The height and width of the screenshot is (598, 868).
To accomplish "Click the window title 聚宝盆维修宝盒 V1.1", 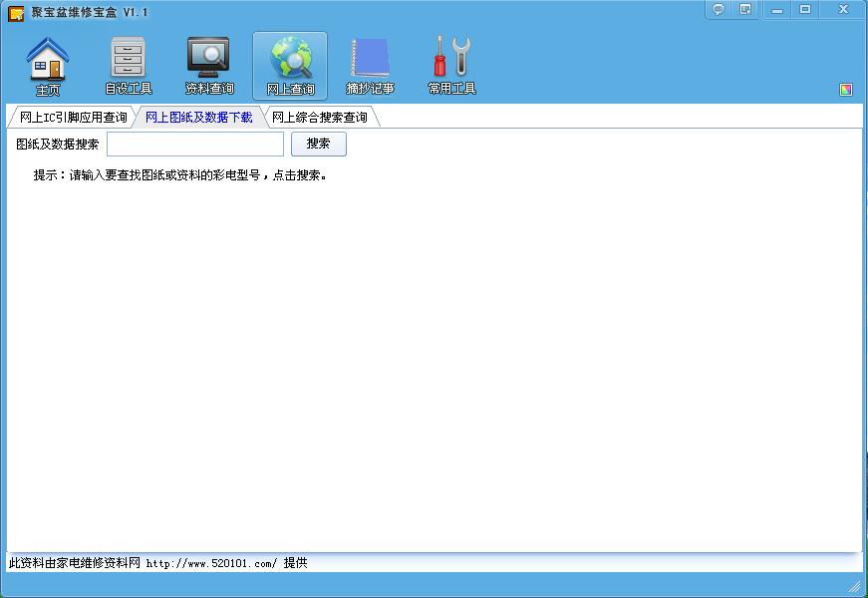I will pos(90,12).
